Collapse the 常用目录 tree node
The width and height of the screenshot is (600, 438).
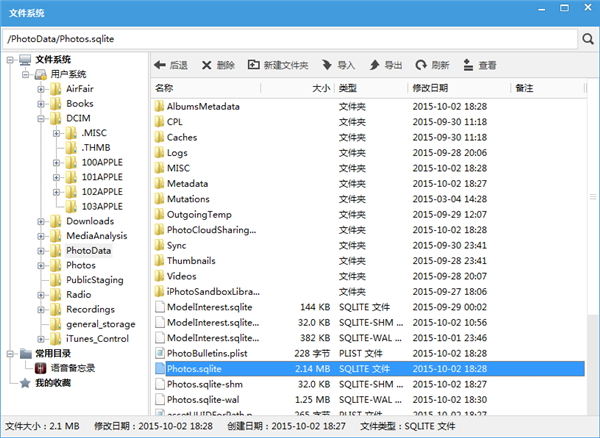click(10, 354)
